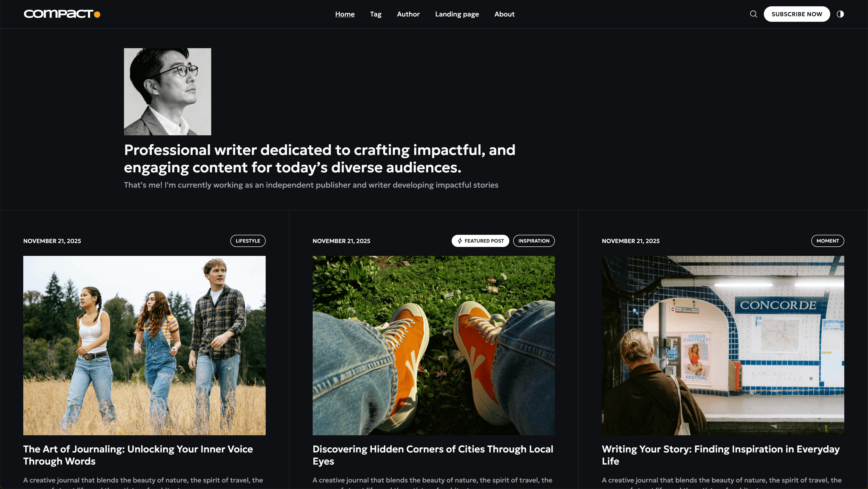This screenshot has height=489, width=868.
Task: Select the Inspiration tag pill
Action: pyautogui.click(x=534, y=241)
